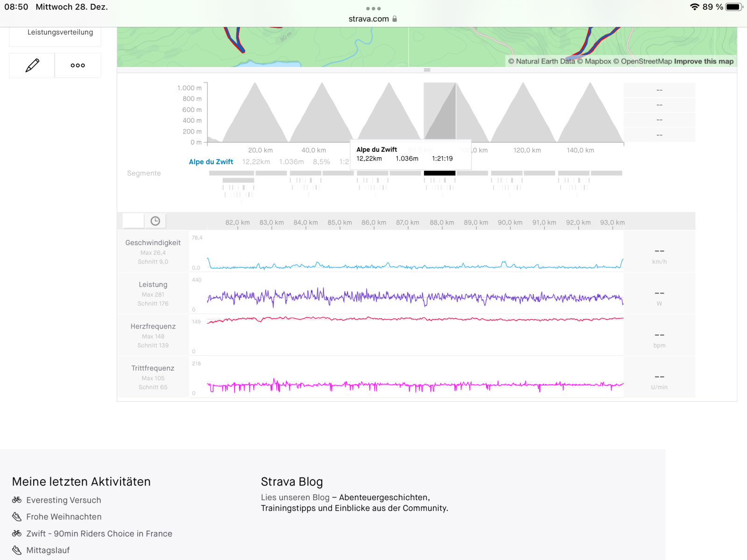747x560 pixels.
Task: Open the Alpe du Zwift segment link
Action: click(x=211, y=162)
